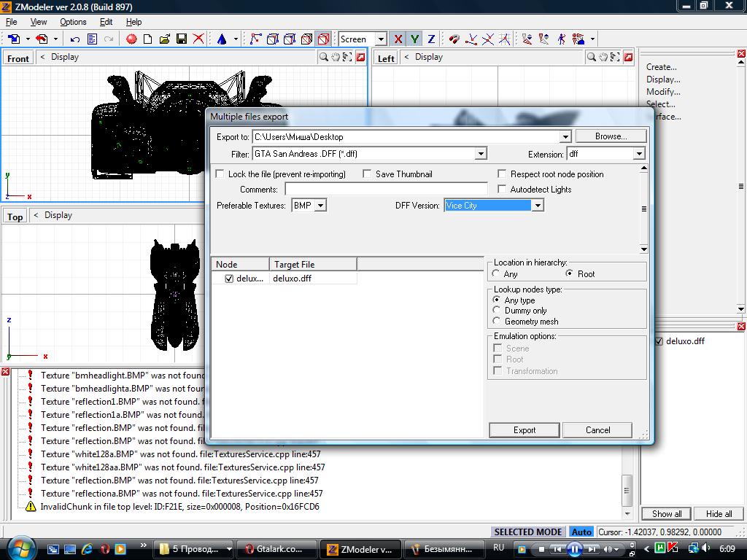The image size is (747, 560).
Task: Click the Save floppy disk toolbar icon
Action: (x=182, y=39)
